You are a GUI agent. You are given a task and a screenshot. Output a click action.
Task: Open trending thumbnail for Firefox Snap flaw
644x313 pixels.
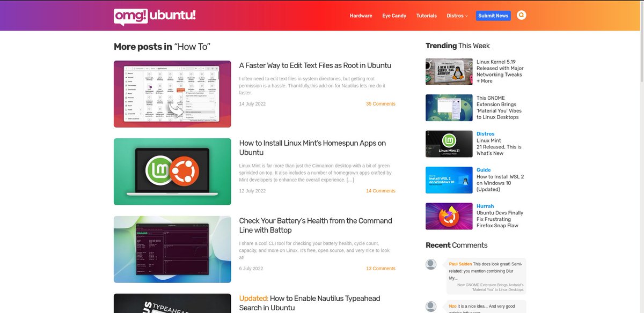pyautogui.click(x=449, y=216)
